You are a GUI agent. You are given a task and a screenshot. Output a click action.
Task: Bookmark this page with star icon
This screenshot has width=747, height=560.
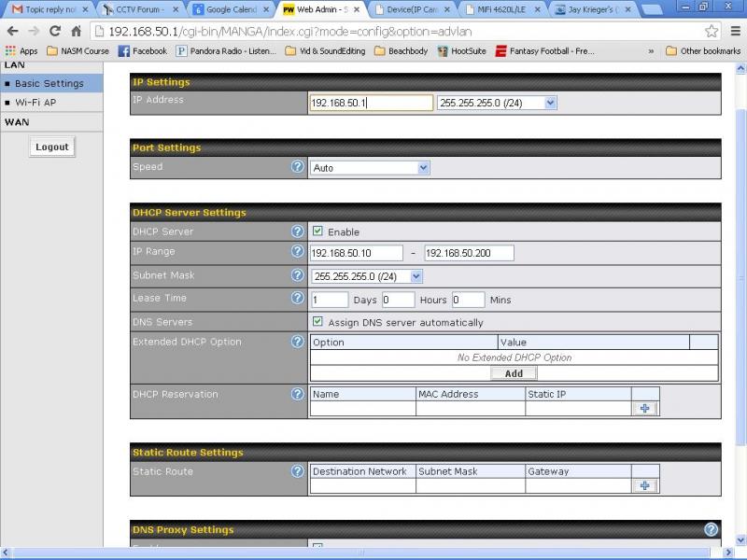(712, 32)
